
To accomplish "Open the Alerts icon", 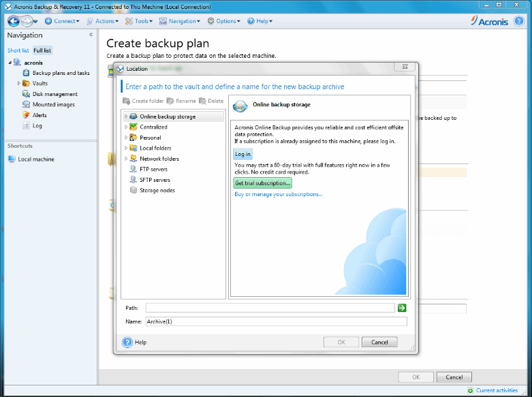I will point(26,115).
